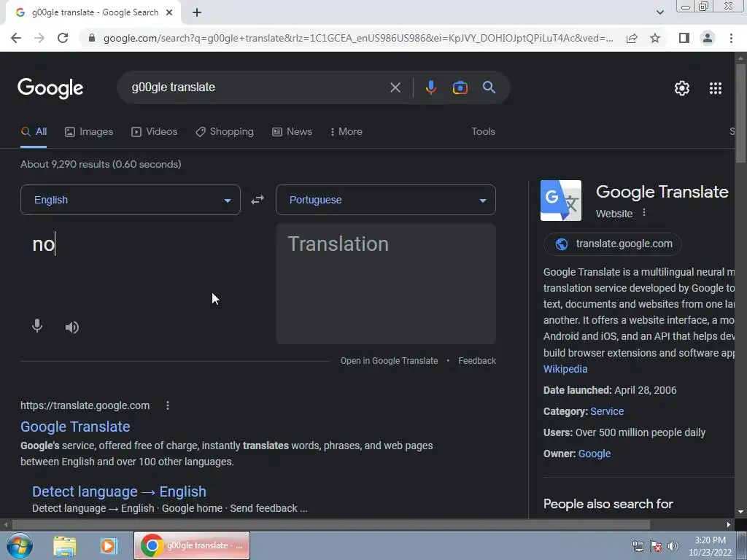
Task: Open the Portuguese target language dropdown
Action: pyautogui.click(x=386, y=200)
